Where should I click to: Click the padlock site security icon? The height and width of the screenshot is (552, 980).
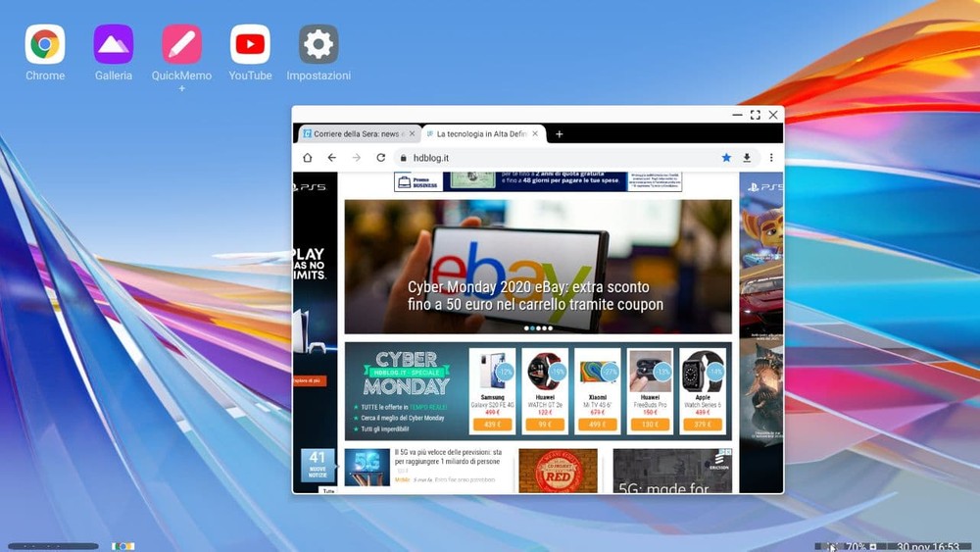[x=403, y=158]
